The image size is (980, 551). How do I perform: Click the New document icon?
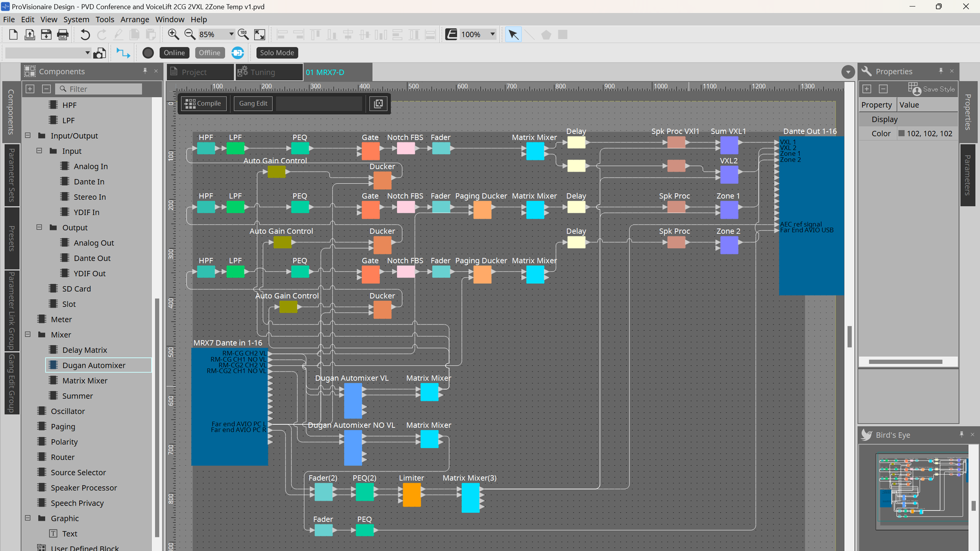coord(13,34)
